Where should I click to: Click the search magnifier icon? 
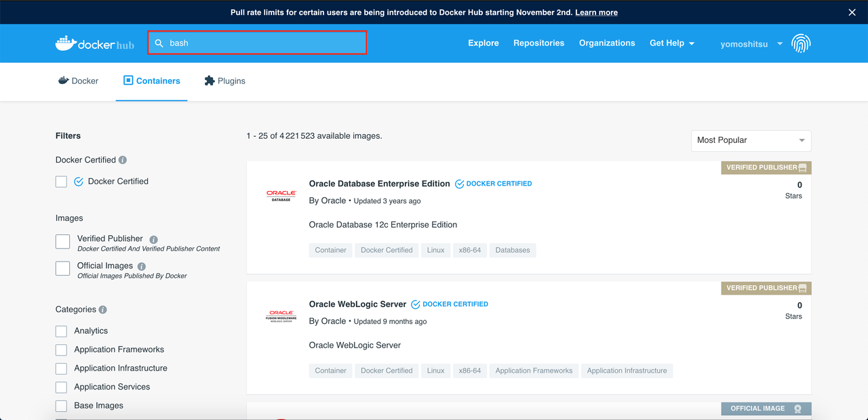(159, 43)
